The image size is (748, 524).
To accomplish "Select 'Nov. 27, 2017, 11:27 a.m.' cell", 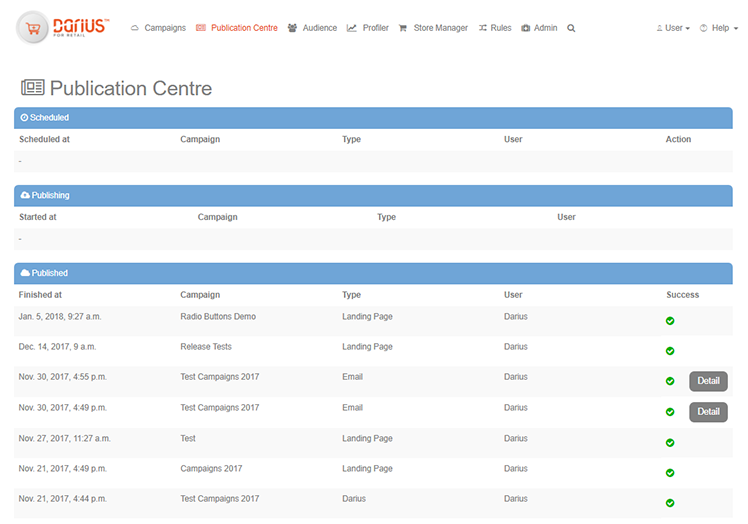I will pyautogui.click(x=64, y=438).
